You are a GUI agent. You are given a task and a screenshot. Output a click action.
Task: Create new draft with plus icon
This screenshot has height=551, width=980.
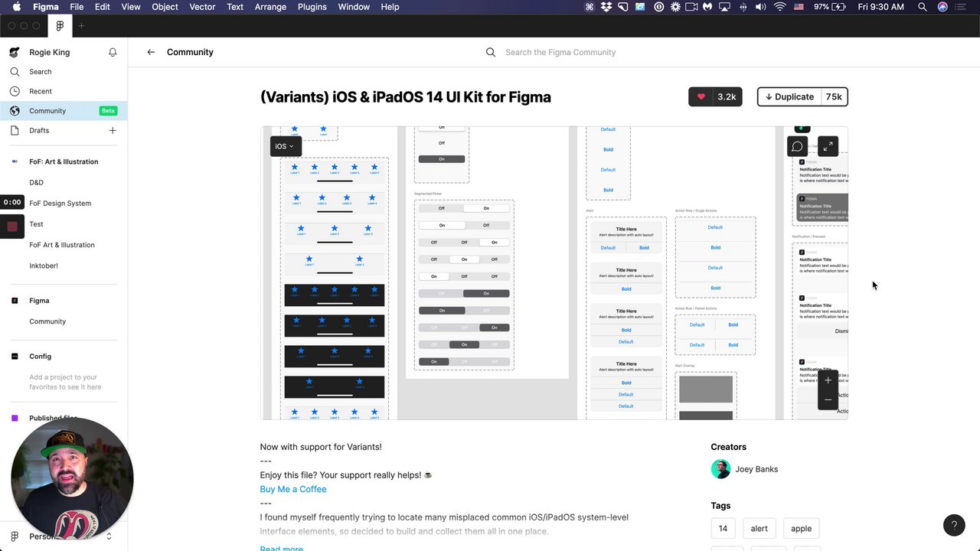click(113, 131)
